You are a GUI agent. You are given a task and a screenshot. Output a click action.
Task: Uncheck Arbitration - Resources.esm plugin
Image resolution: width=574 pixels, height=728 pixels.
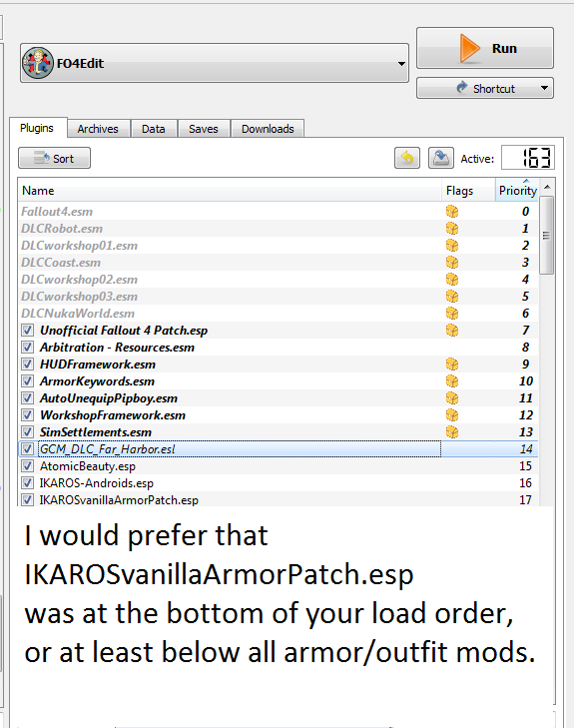(27, 348)
